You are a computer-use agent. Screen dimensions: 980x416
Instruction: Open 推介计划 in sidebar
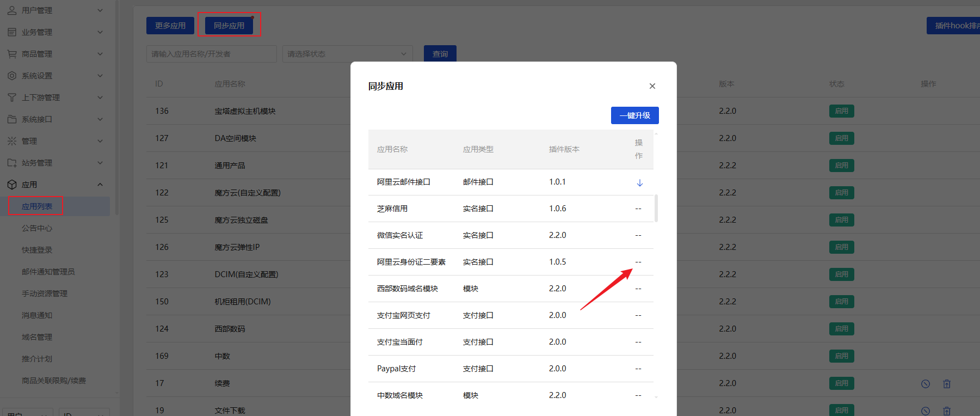[x=37, y=359]
